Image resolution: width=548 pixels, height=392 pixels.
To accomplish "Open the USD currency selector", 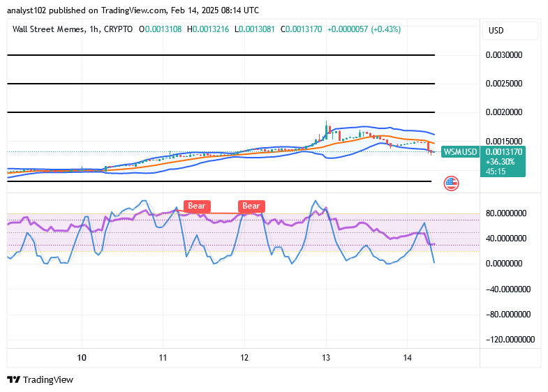I will point(510,31).
